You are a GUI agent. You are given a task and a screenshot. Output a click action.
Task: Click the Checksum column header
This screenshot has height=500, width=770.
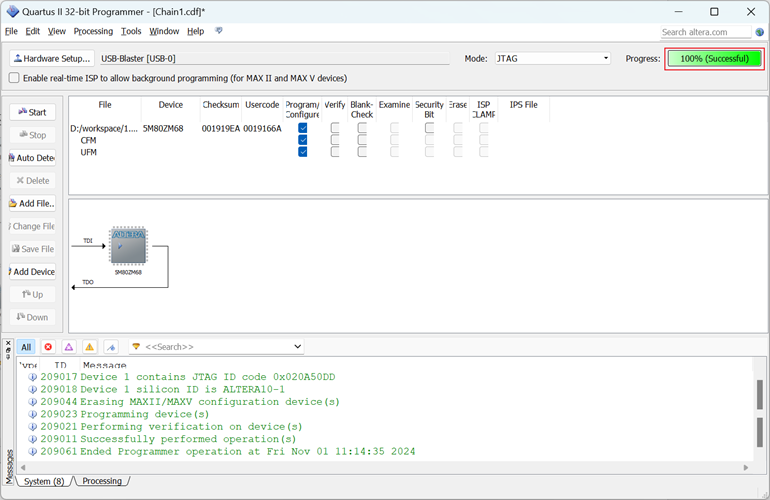tap(221, 105)
